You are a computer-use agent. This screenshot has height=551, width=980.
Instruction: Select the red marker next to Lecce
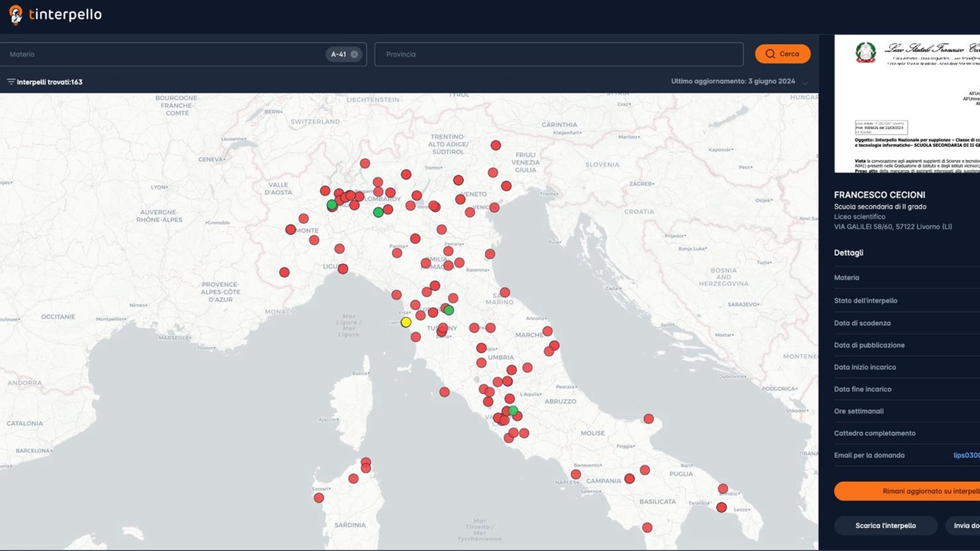[721, 507]
